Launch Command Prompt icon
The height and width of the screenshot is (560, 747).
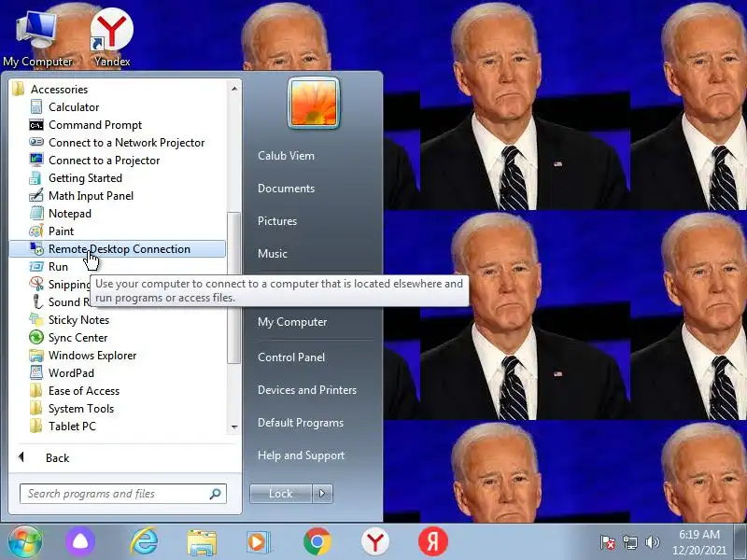coord(36,125)
